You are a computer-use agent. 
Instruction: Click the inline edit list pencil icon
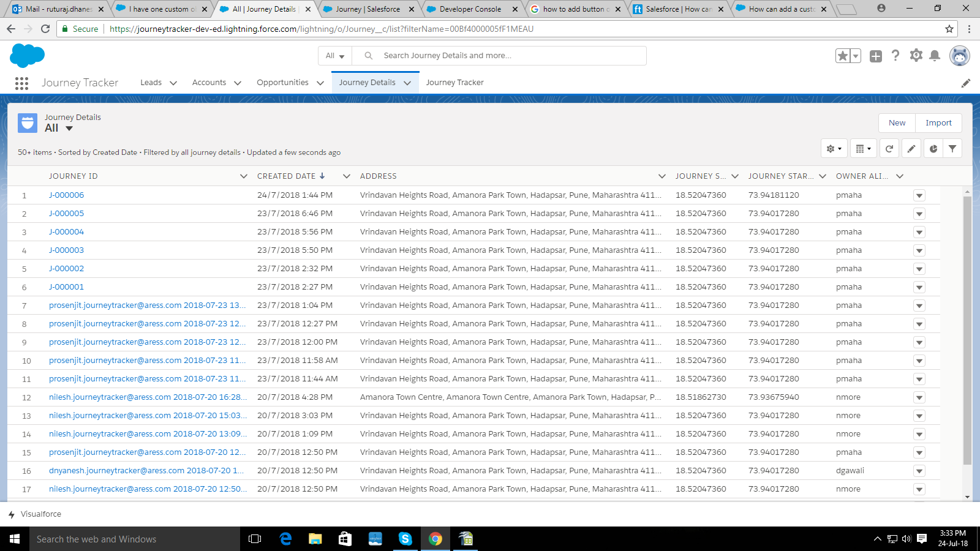coord(911,149)
